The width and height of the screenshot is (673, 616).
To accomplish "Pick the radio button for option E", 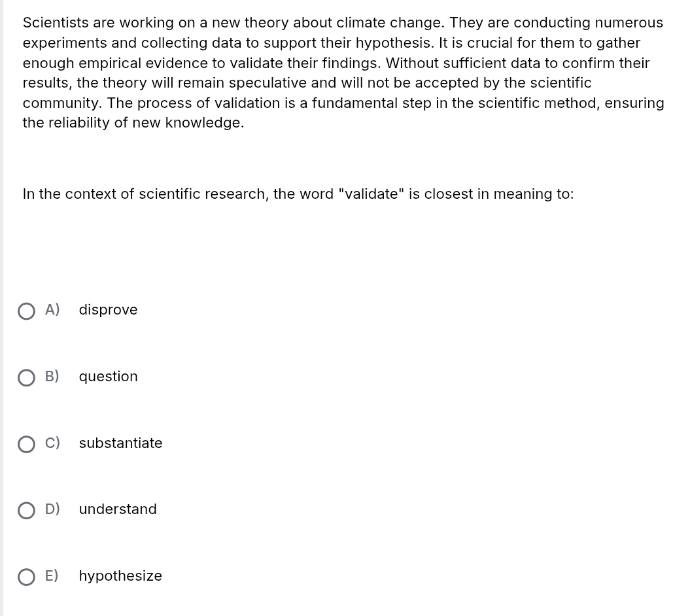I will coord(27,577).
